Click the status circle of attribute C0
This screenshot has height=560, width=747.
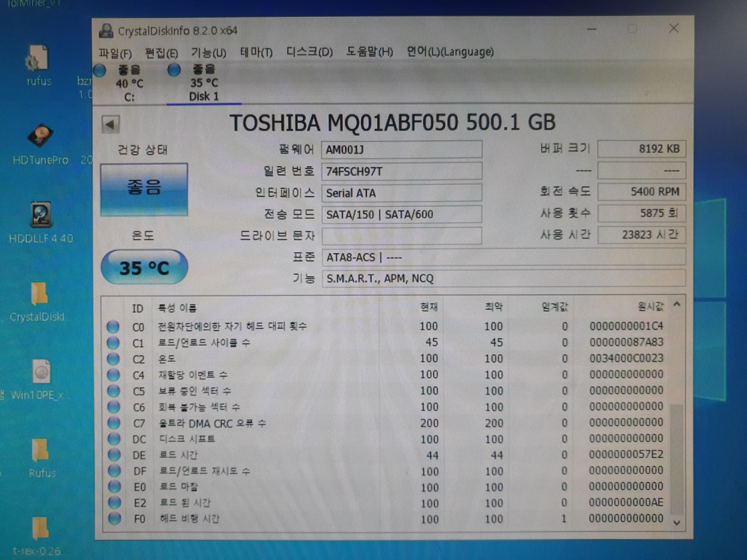(113, 327)
